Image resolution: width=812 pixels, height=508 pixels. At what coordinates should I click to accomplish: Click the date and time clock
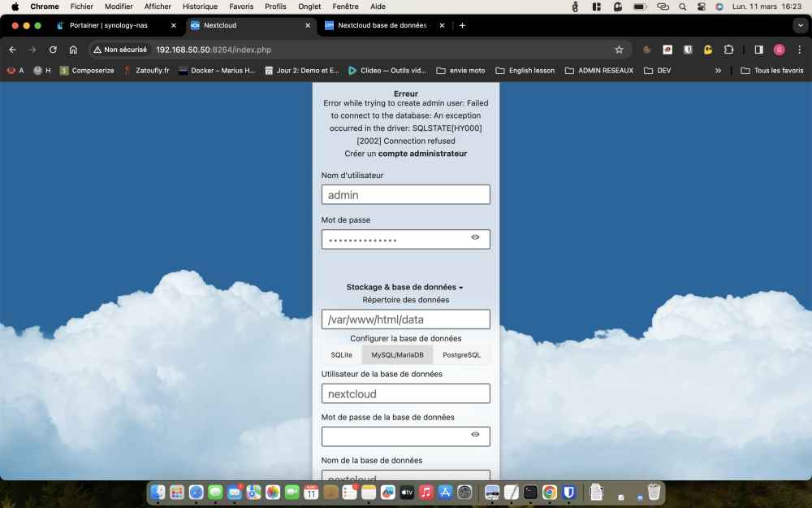pos(767,7)
